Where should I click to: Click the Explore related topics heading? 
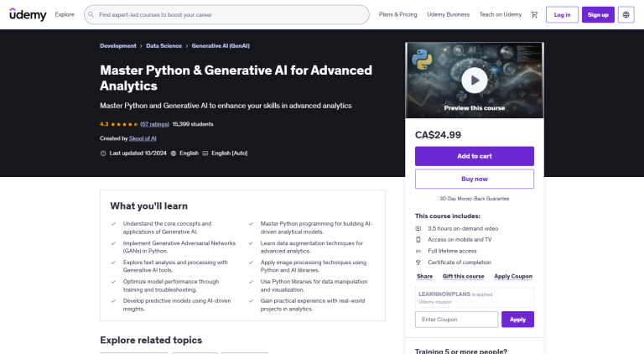151,340
